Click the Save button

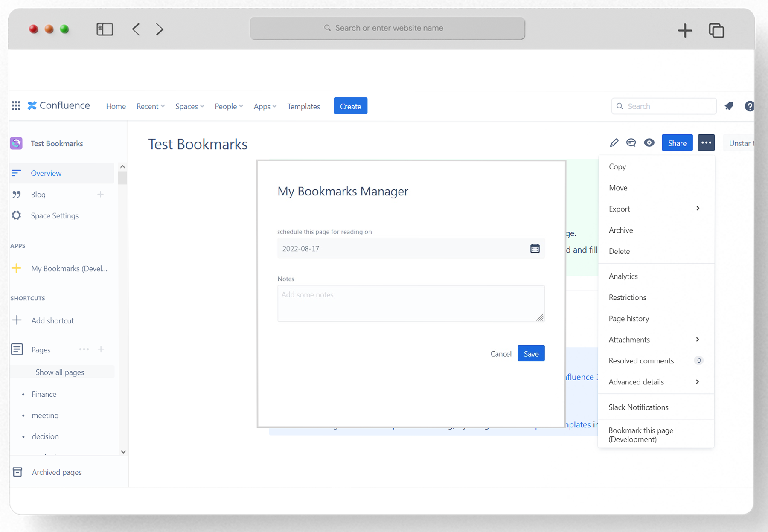[x=531, y=353]
